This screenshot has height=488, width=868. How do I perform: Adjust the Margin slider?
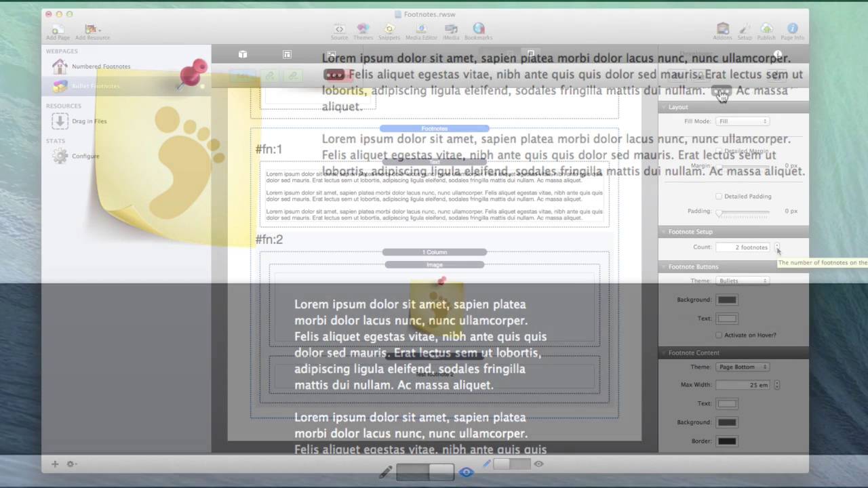coord(743,165)
